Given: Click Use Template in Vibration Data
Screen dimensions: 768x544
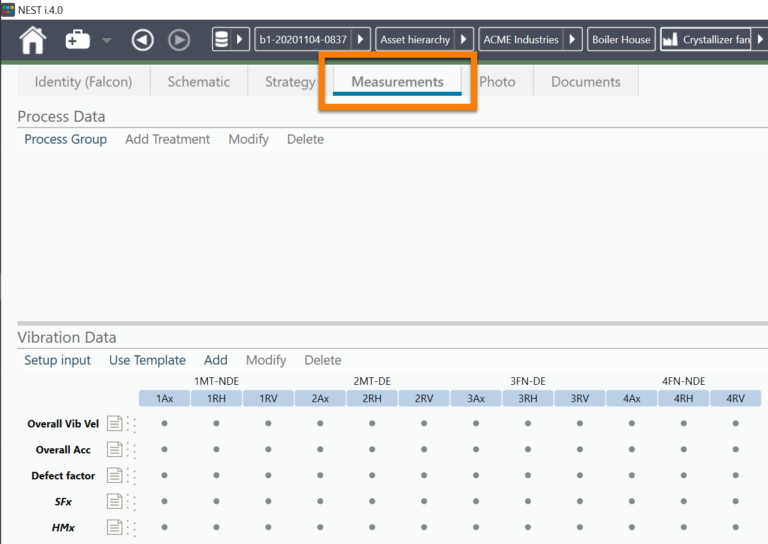Looking at the screenshot, I should pyautogui.click(x=147, y=360).
